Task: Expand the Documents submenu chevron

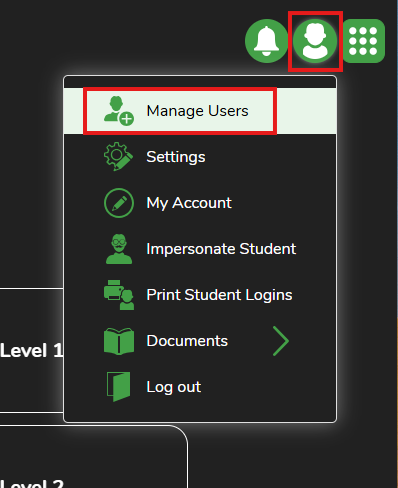Action: (281, 341)
